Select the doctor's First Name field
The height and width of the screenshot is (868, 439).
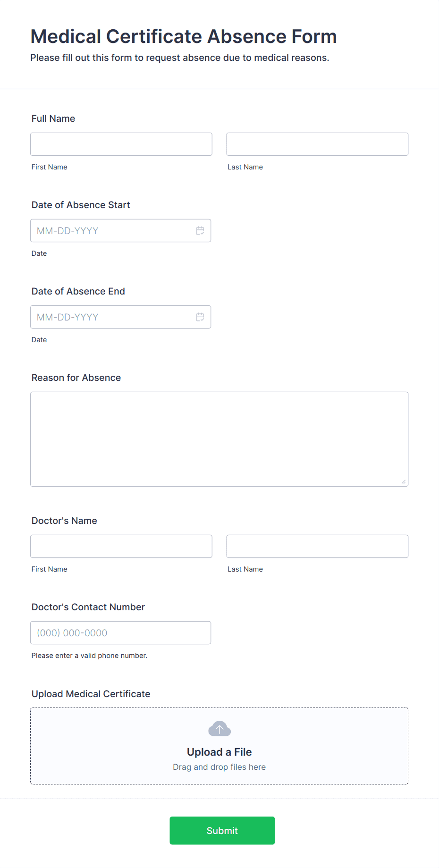121,546
